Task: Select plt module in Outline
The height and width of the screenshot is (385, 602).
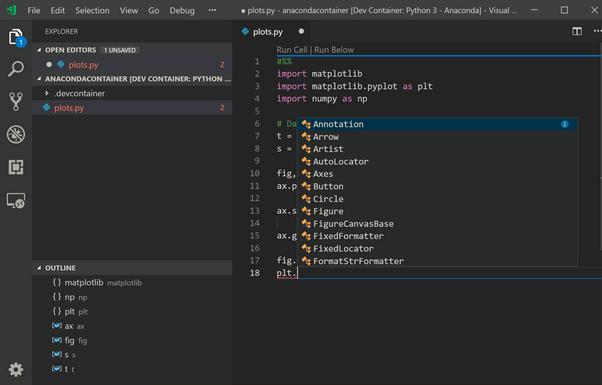Action: [x=132, y=311]
